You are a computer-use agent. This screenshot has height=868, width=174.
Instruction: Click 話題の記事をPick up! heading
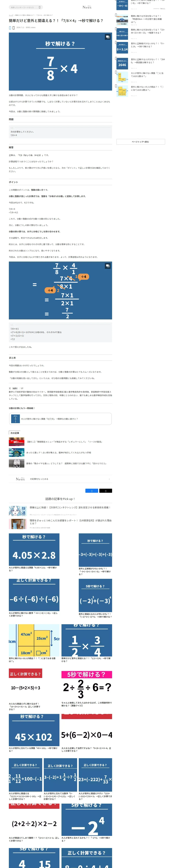(x=60, y=499)
